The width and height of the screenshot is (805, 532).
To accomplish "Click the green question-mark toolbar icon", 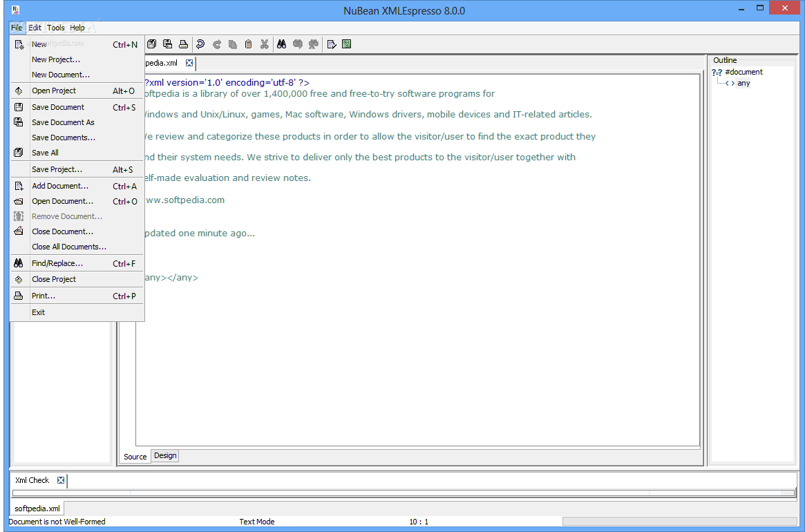I will pyautogui.click(x=347, y=44).
